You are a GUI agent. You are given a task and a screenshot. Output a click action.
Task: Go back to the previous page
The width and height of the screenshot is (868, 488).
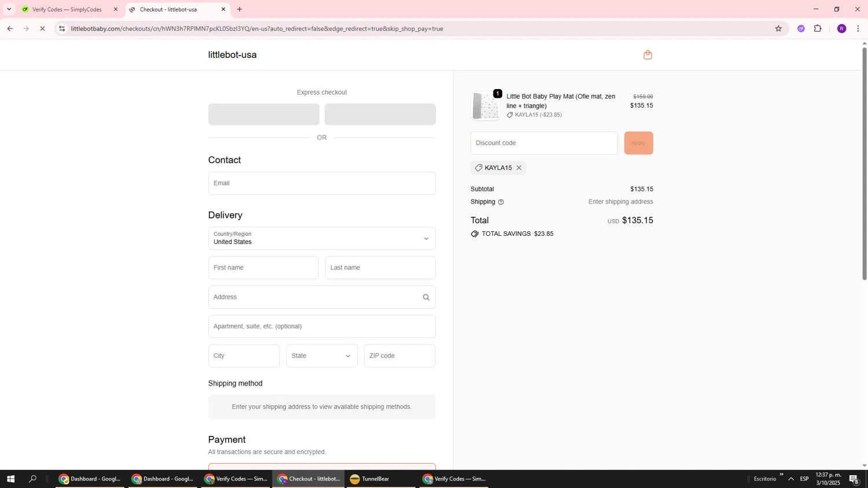pos(10,28)
